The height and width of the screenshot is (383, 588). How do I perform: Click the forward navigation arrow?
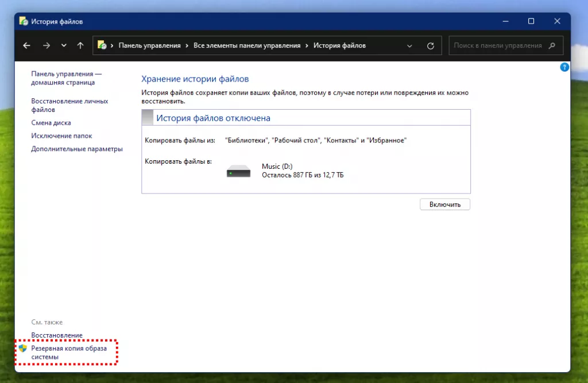click(46, 46)
